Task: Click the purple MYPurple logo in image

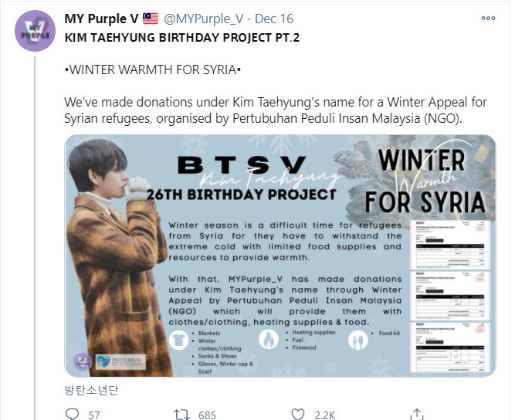Action: coord(82,361)
